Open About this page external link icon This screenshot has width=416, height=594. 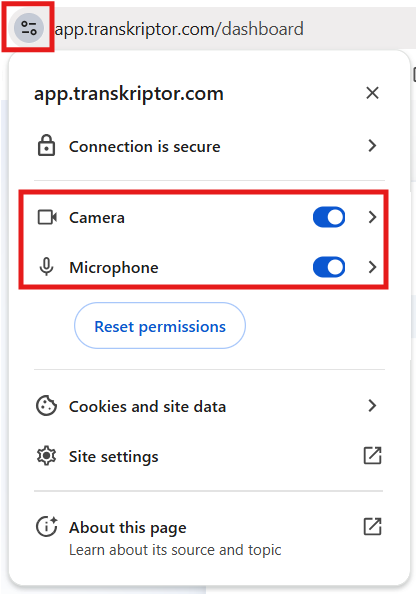pyautogui.click(x=372, y=527)
